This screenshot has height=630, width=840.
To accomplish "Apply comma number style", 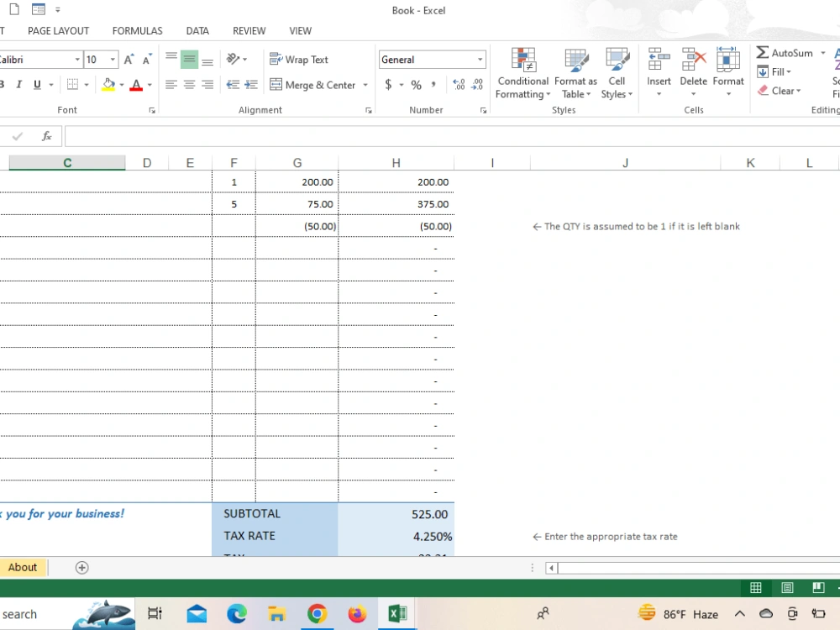I will click(x=433, y=85).
